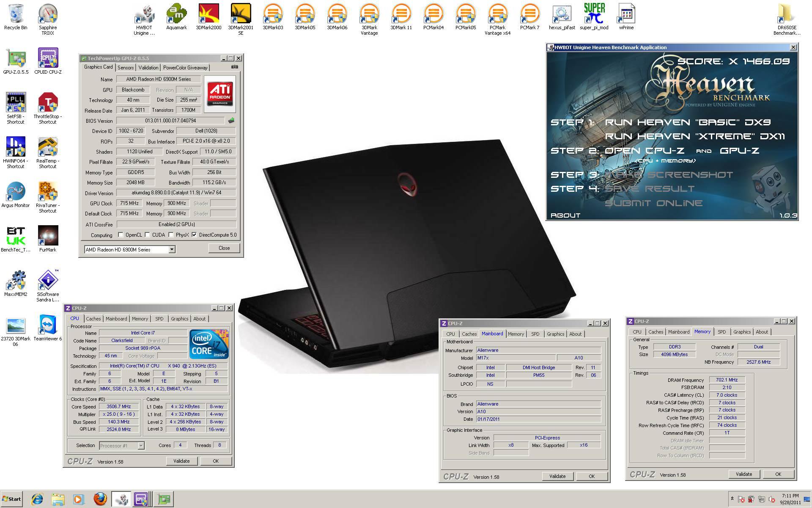812x508 pixels.
Task: Click Run Heaven "Xtreme" DX11
Action: [x=695, y=136]
